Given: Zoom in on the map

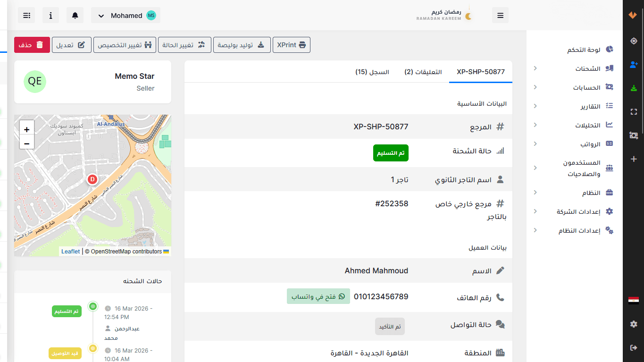Looking at the screenshot, I should [26, 129].
